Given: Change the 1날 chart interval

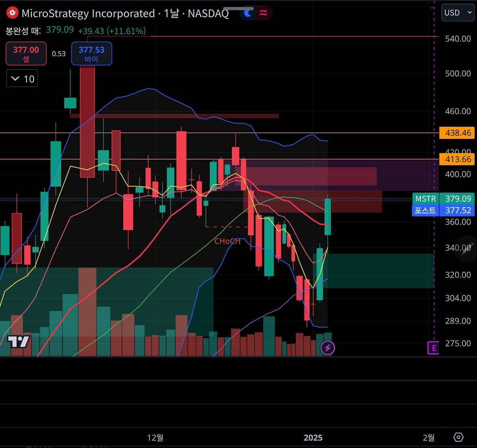Looking at the screenshot, I should pos(171,14).
